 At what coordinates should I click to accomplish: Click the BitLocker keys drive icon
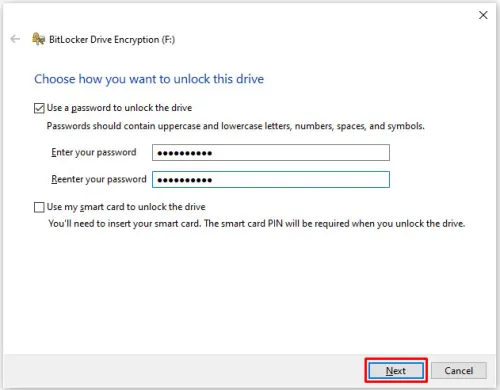[x=38, y=39]
